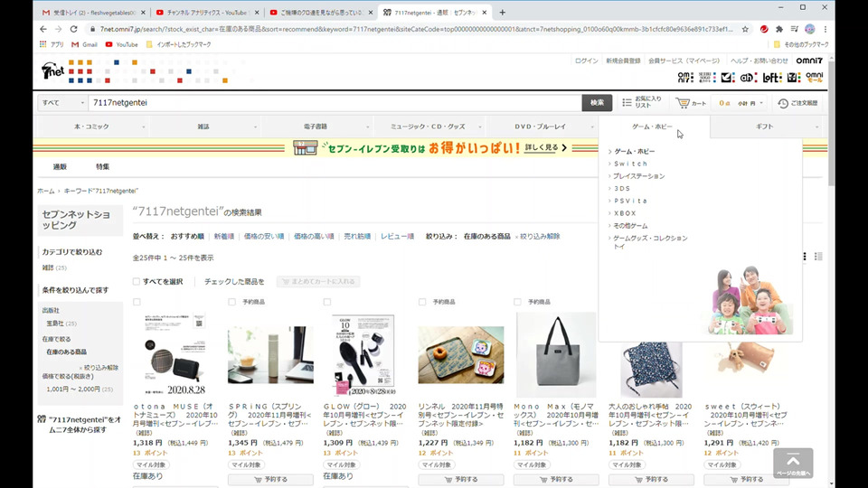Image resolution: width=868 pixels, height=488 pixels.
Task: Reload the page with the refresh icon
Action: pos(73,29)
